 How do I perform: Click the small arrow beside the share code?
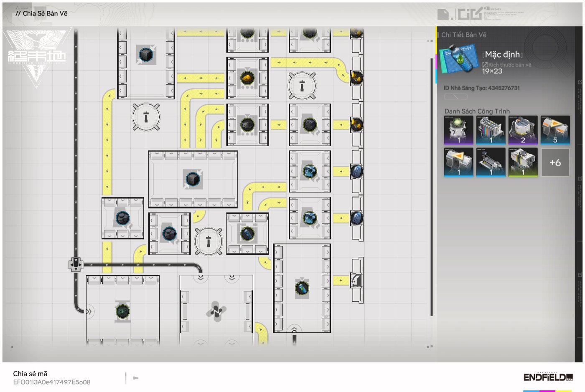(136, 378)
